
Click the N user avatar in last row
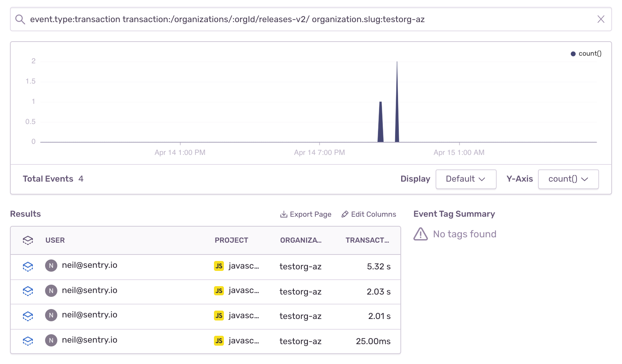[x=51, y=340]
